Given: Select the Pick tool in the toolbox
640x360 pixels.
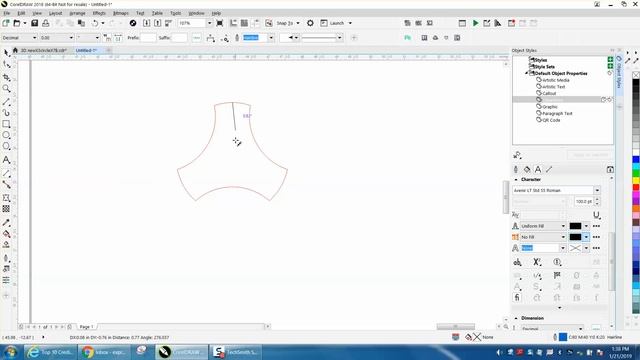Looking at the screenshot, I should 7,53.
